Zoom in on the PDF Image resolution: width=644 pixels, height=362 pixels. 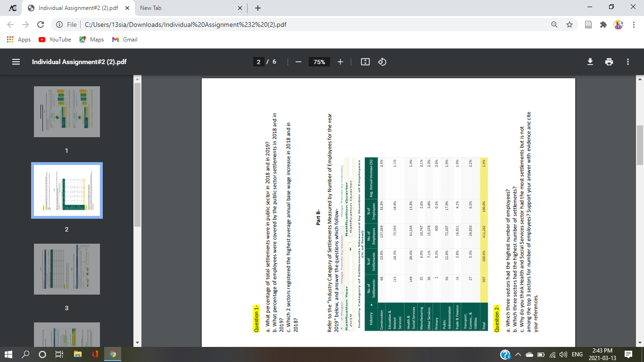[340, 62]
